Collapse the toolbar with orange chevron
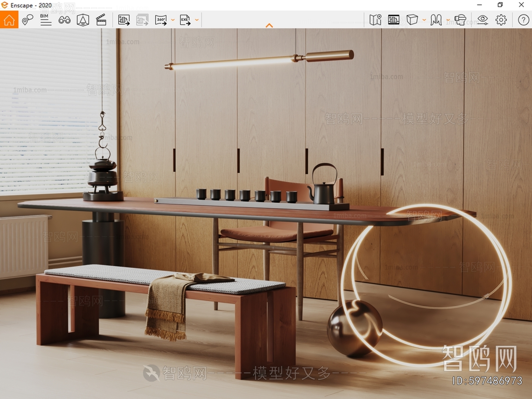This screenshot has height=399, width=532. [x=269, y=25]
